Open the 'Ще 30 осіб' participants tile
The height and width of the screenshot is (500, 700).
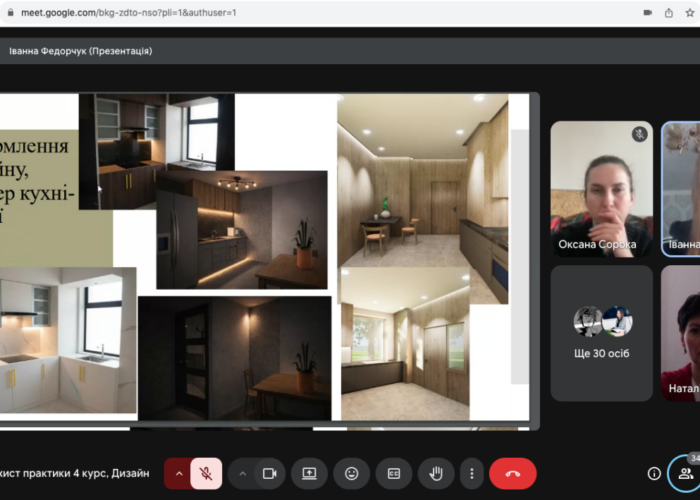click(601, 332)
